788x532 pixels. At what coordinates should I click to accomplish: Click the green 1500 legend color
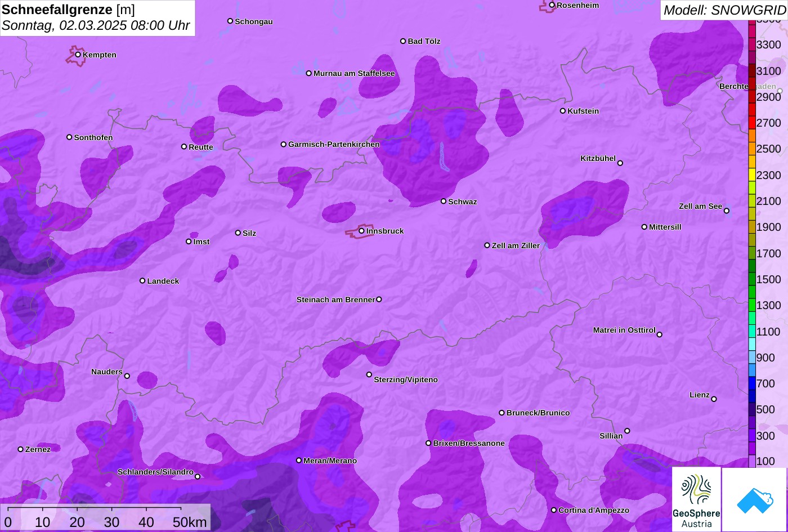752,279
